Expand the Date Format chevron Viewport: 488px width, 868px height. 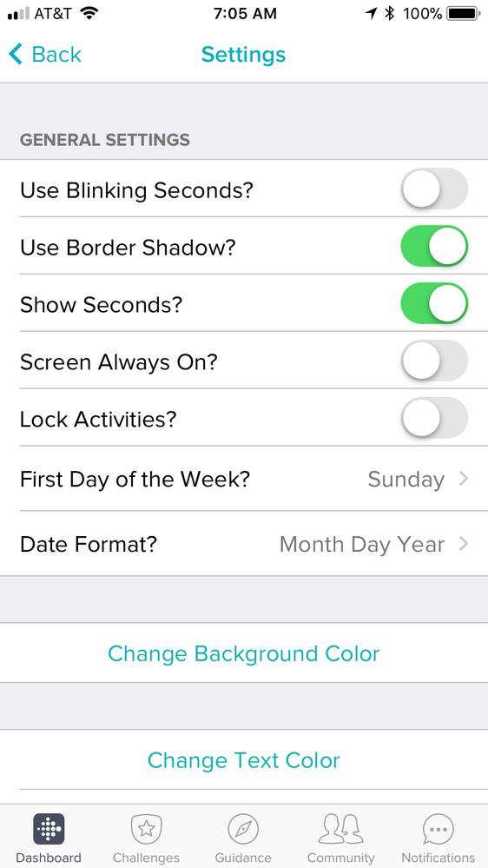tap(464, 544)
